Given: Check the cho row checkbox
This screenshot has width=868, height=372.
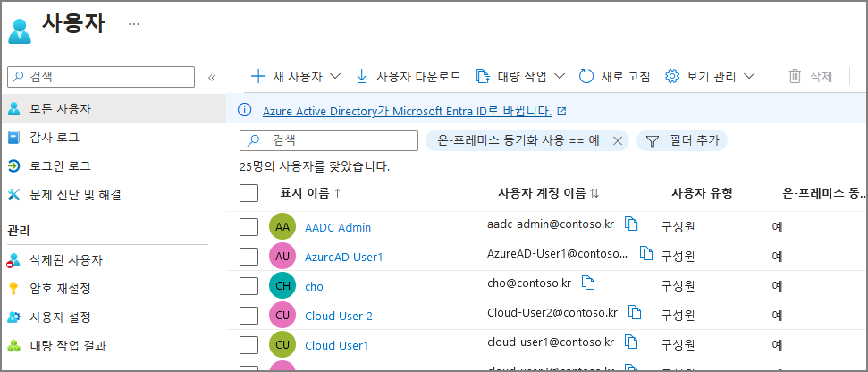Looking at the screenshot, I should [249, 285].
